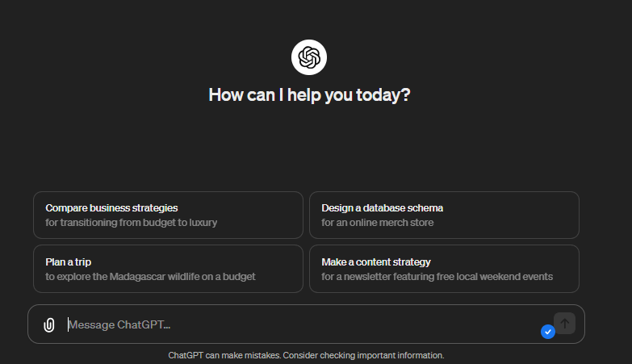Click the 'Message ChatGPT...' placeholder text
The image size is (632, 364).
point(119,325)
